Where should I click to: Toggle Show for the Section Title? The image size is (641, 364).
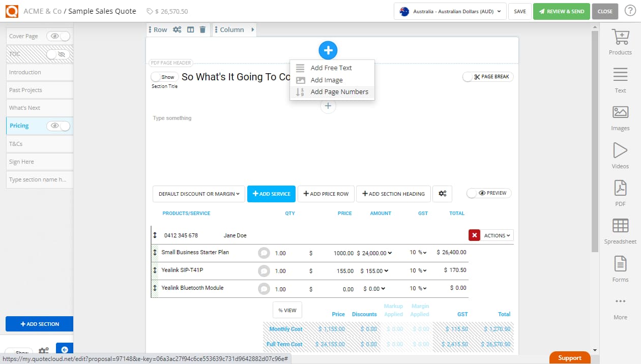coord(164,77)
